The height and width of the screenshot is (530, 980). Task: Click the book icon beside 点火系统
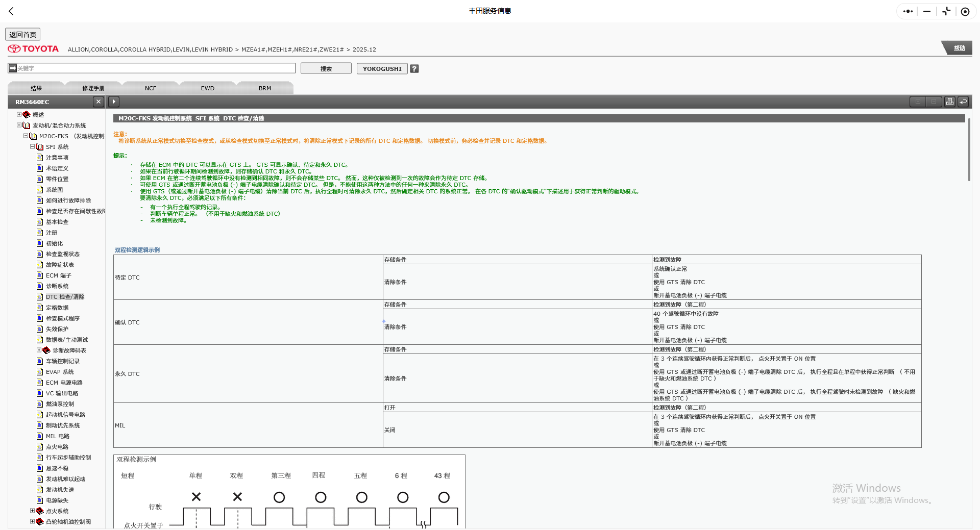point(40,511)
